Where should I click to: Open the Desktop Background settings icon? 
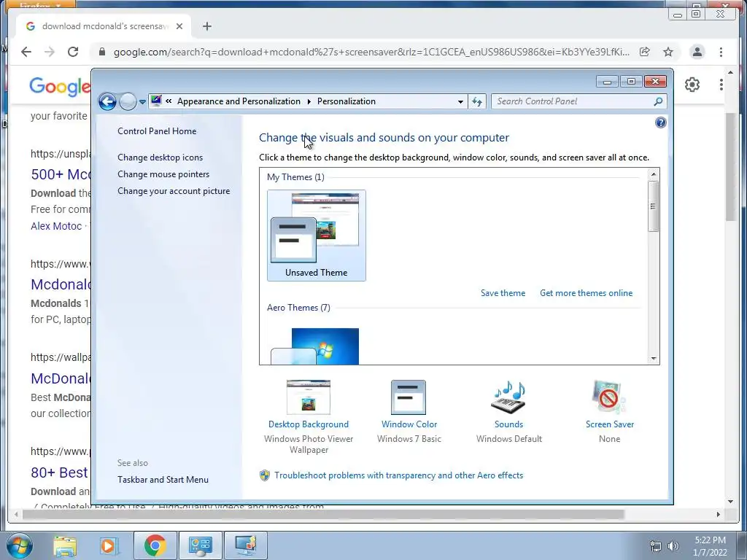(x=309, y=397)
